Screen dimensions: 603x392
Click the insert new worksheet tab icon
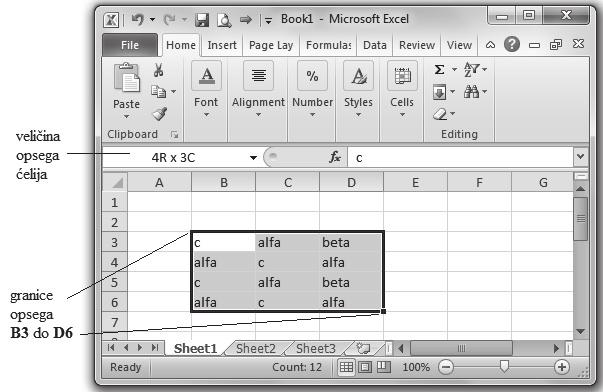point(363,349)
